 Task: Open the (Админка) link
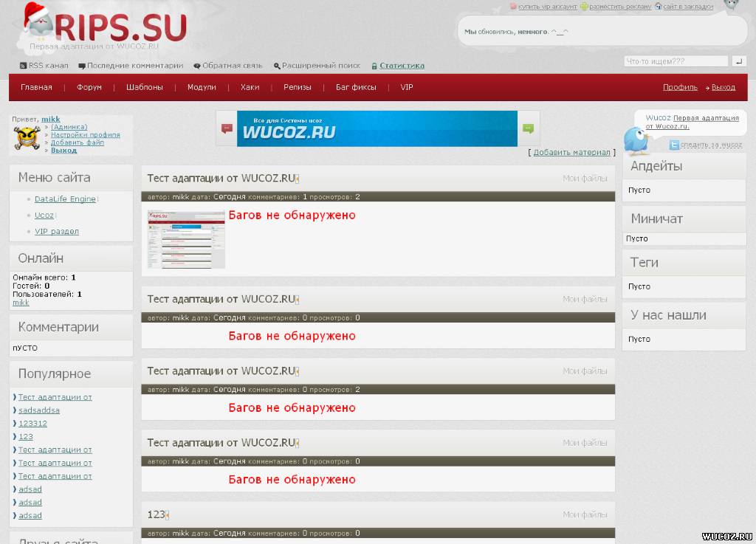coord(69,127)
